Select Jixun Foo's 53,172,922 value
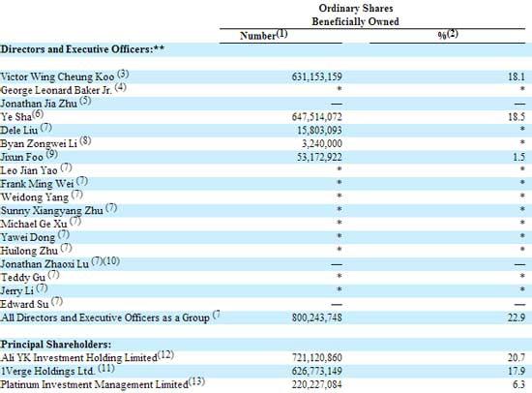This screenshot has width=532, height=393. point(319,157)
